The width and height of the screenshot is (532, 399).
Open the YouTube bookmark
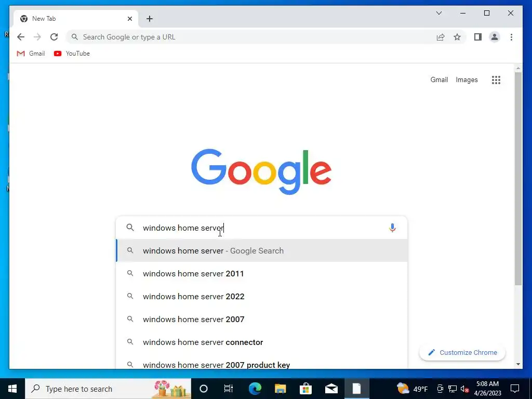pyautogui.click(x=72, y=54)
